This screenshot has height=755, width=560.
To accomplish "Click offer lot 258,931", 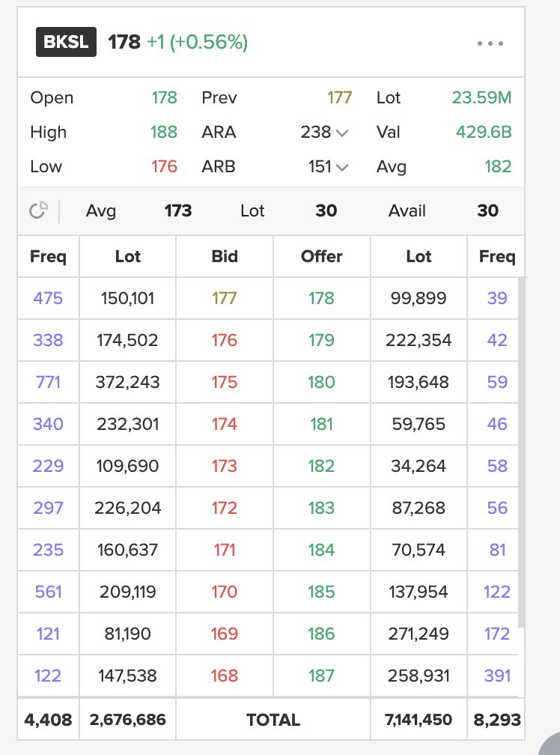I will pyautogui.click(x=419, y=675).
